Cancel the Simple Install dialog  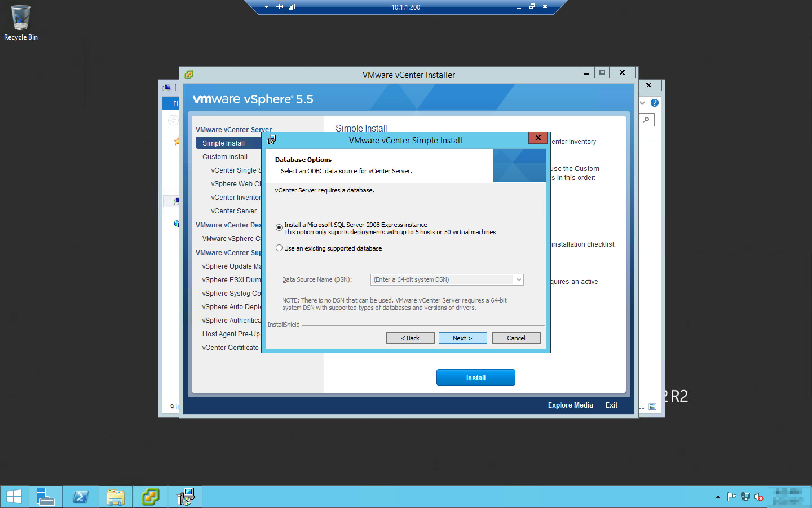tap(516, 338)
